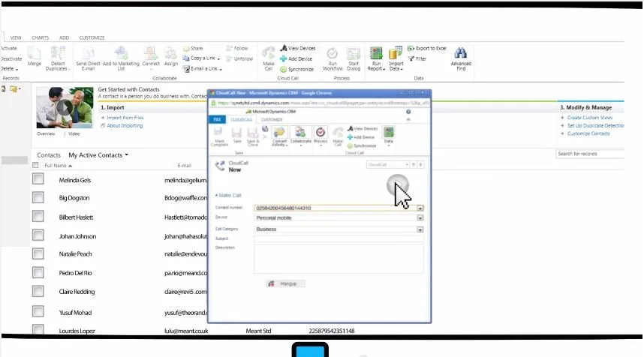Tick the checkbox for Big Dogston
The image size is (644, 357).
(x=38, y=197)
